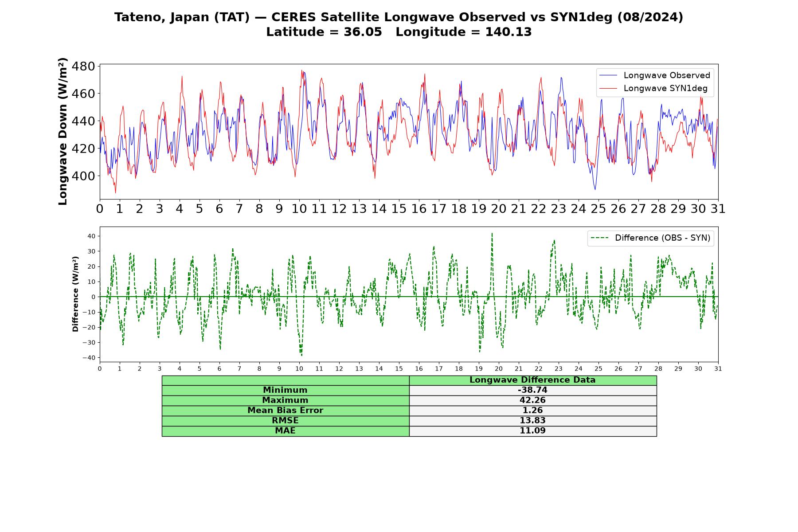Click the day 31 tick on difference chart
The height and width of the screenshot is (532, 798).
tap(718, 369)
